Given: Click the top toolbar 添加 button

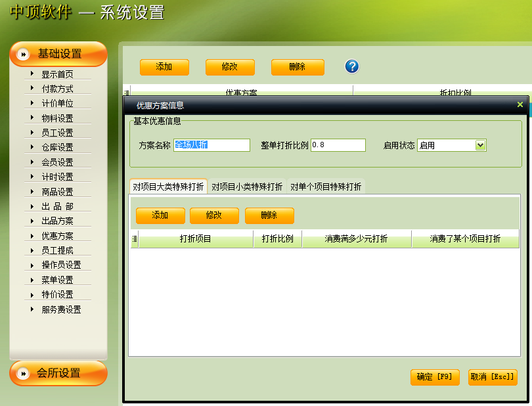Looking at the screenshot, I should (164, 67).
